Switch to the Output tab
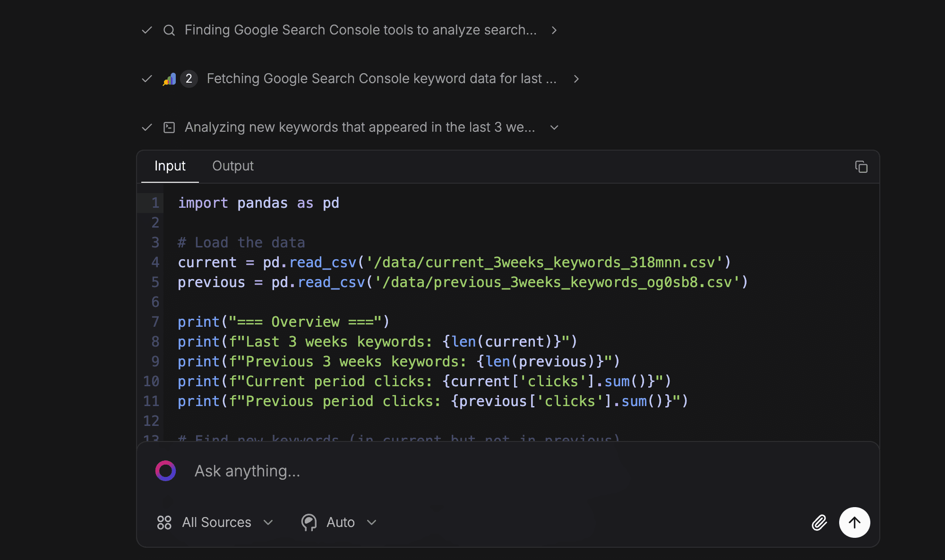 pyautogui.click(x=233, y=166)
